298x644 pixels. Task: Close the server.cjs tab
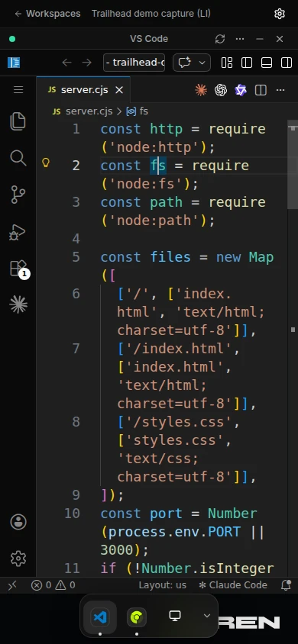pyautogui.click(x=119, y=90)
